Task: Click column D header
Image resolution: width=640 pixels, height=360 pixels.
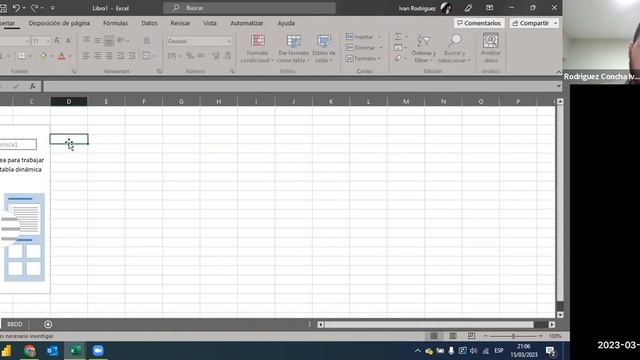Action: [69, 101]
